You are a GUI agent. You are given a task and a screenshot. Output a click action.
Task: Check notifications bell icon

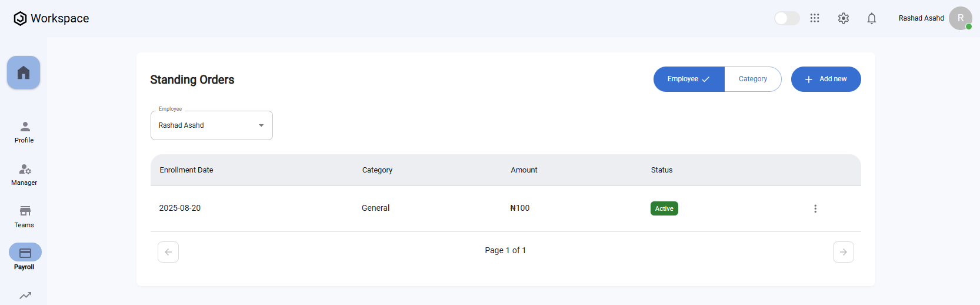[x=872, y=18]
